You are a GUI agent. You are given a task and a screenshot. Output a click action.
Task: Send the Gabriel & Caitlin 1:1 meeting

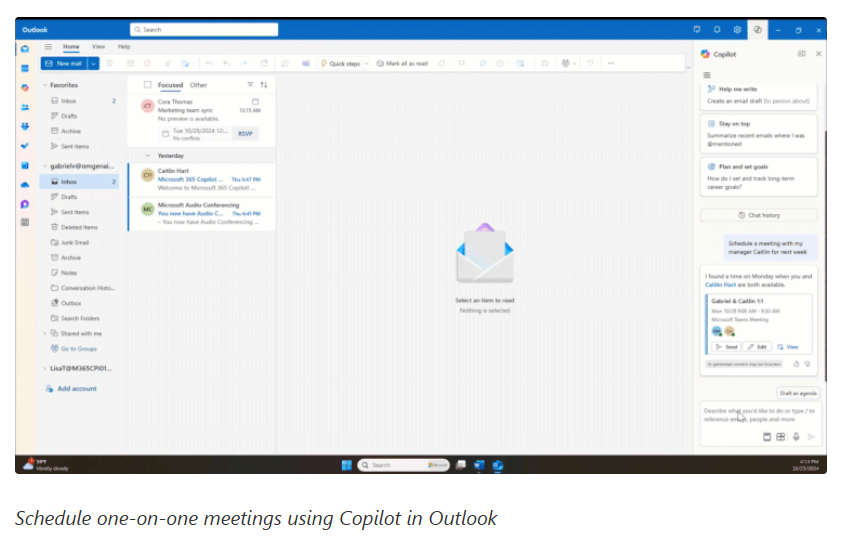[726, 347]
